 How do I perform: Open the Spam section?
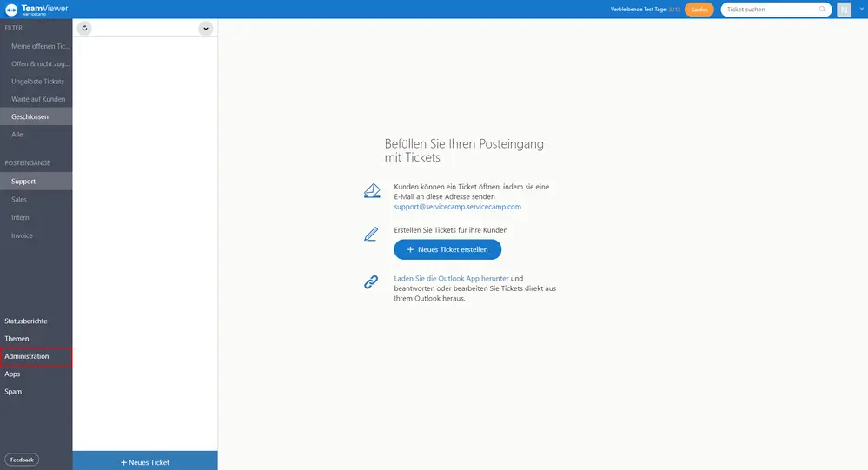coord(13,392)
